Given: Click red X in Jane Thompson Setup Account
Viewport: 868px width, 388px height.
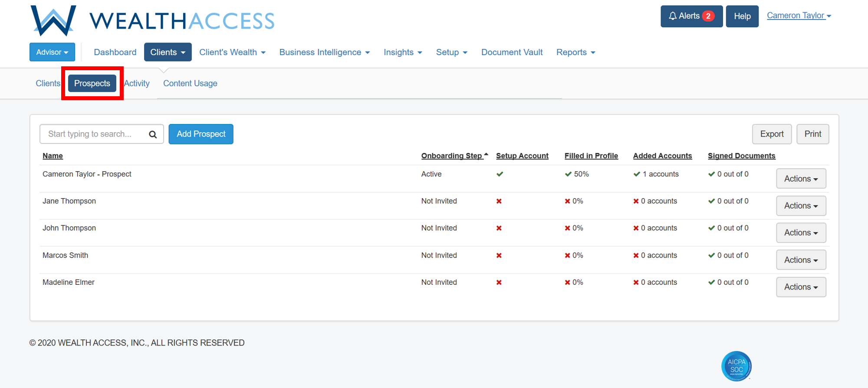Looking at the screenshot, I should click(499, 201).
